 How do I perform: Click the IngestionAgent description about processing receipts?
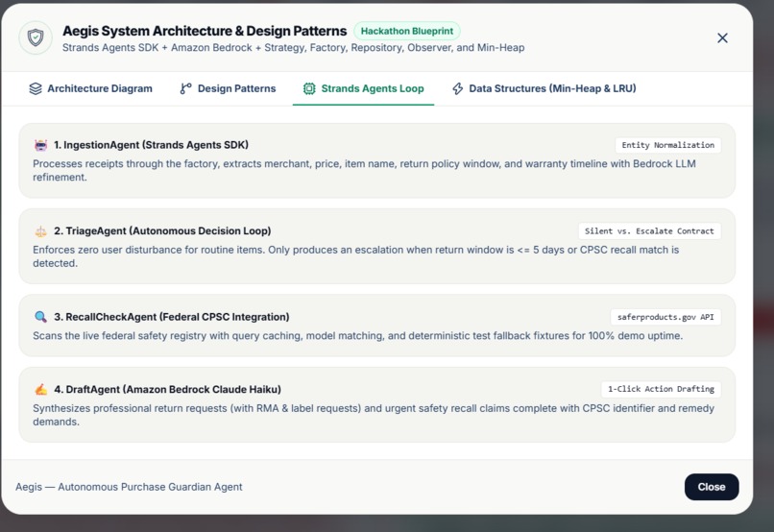[364, 170]
